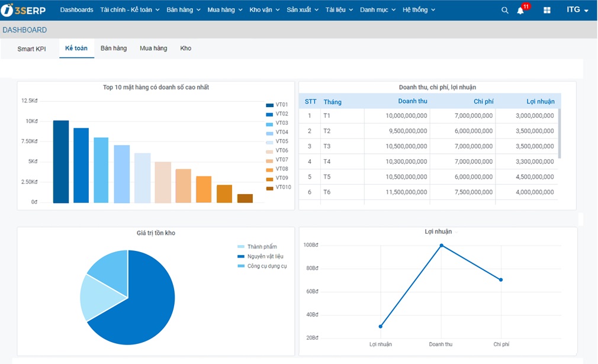Select the active 'Kế toán' tab
Screen dimensions: 598x364
pyautogui.click(x=76, y=49)
